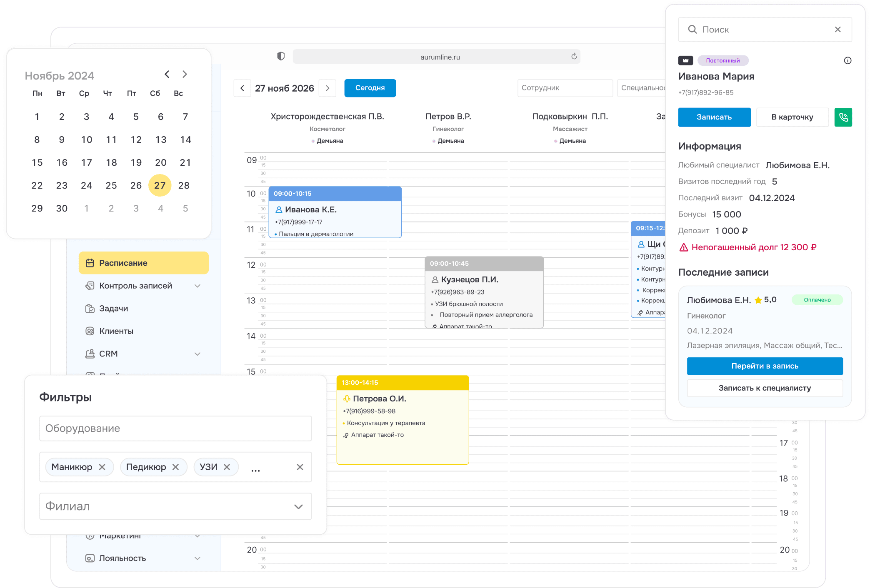The height and width of the screenshot is (588, 870).
Task: Click the Оборудование input field
Action: tap(175, 429)
